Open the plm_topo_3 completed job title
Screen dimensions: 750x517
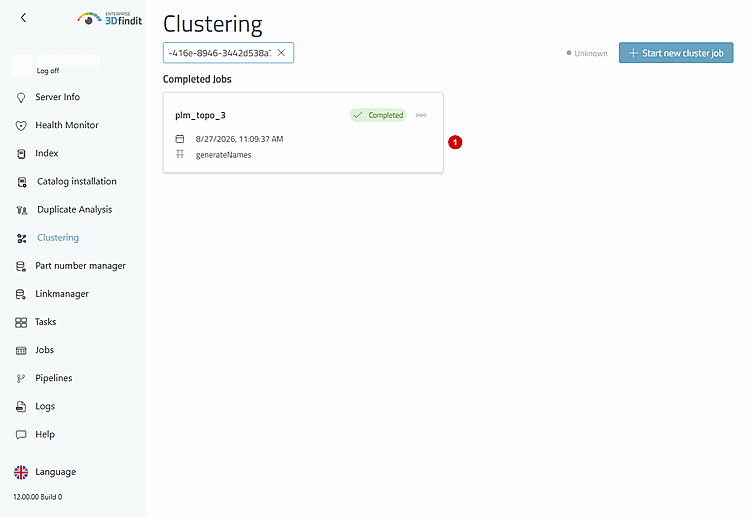coord(200,115)
